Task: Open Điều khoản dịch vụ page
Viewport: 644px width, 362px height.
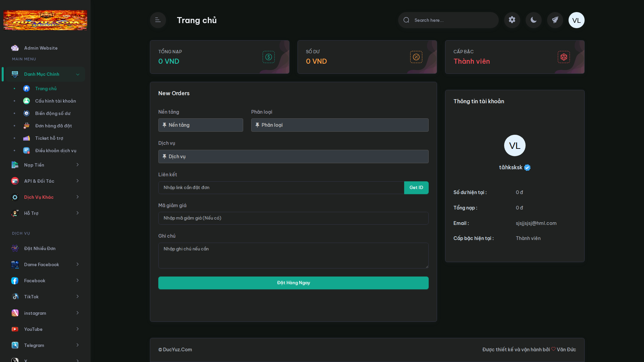Action: tap(56, 150)
